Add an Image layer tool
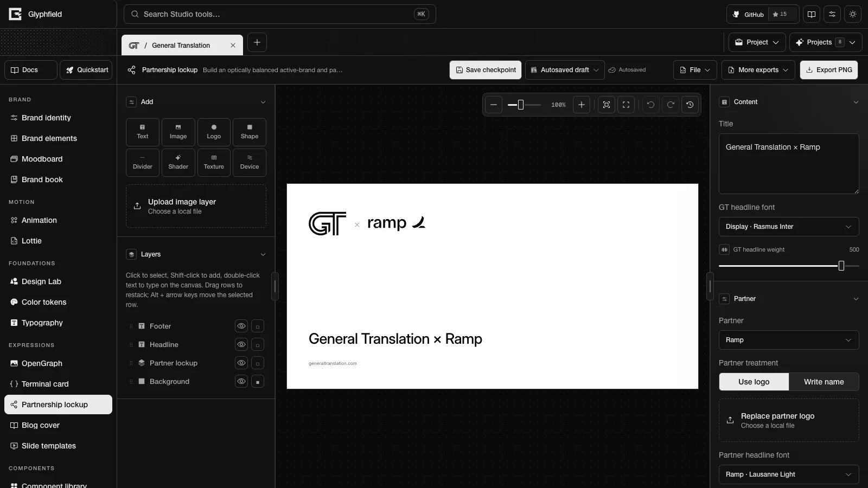868x488 pixels. point(178,132)
